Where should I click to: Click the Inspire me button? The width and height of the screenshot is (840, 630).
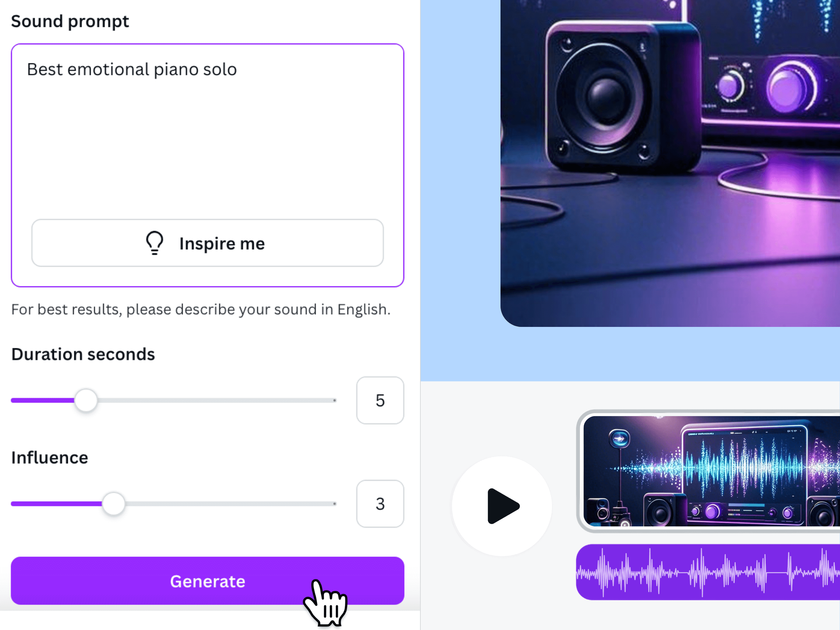point(207,243)
